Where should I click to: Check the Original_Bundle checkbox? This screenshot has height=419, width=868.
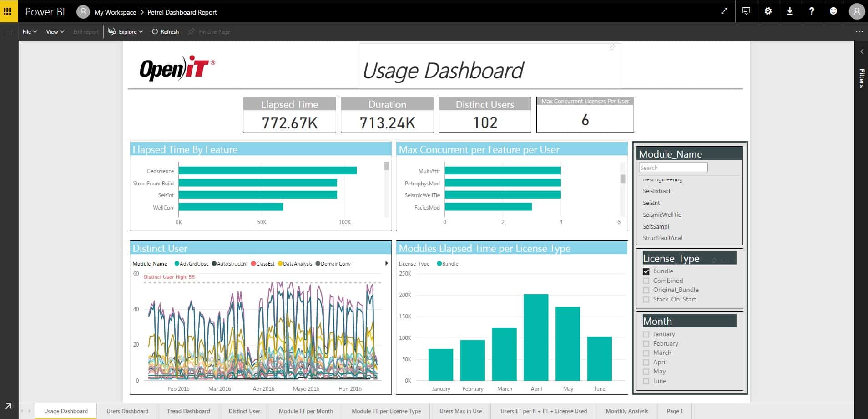click(x=646, y=290)
